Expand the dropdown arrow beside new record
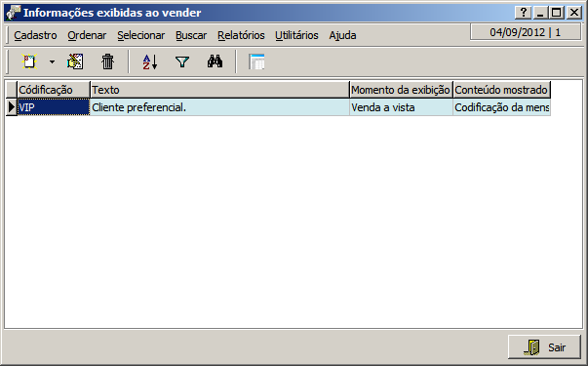Image resolution: width=588 pixels, height=366 pixels. click(x=52, y=61)
